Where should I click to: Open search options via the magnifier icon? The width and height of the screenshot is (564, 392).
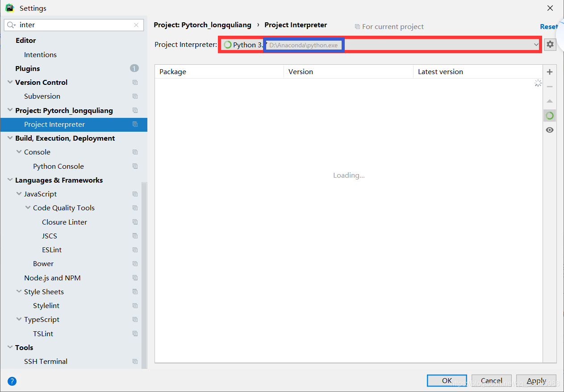11,25
